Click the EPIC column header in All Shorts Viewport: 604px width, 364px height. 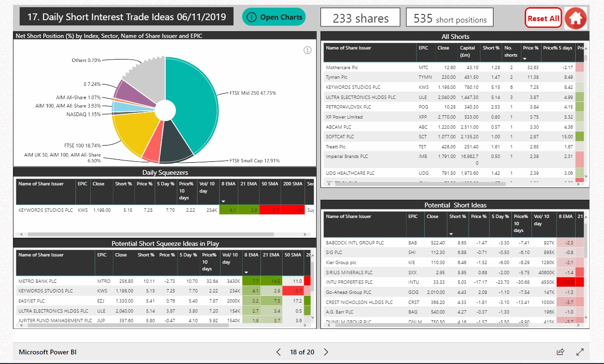423,48
